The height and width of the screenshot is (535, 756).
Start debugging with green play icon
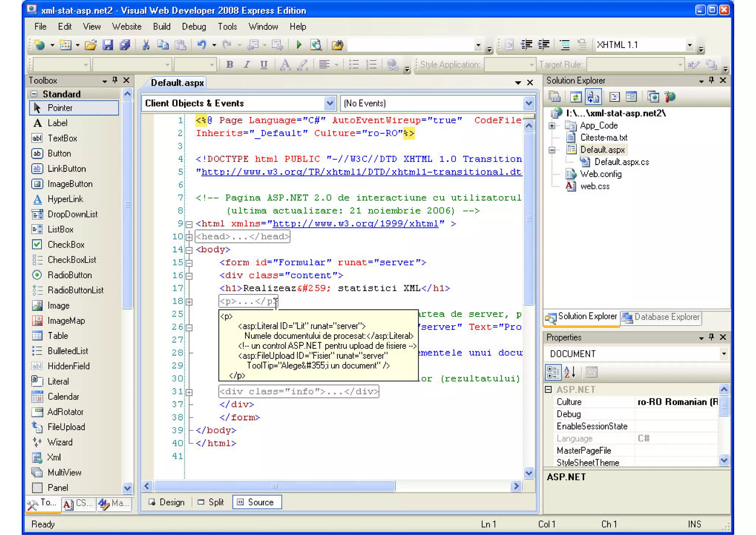299,45
